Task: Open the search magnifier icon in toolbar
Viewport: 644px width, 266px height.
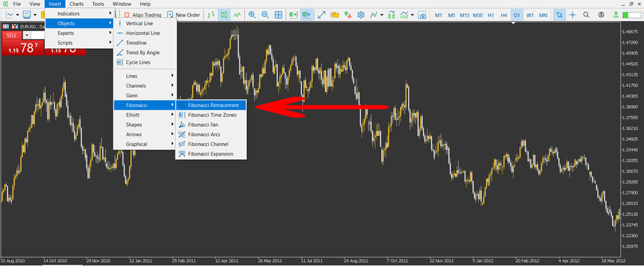Action: coord(586,15)
